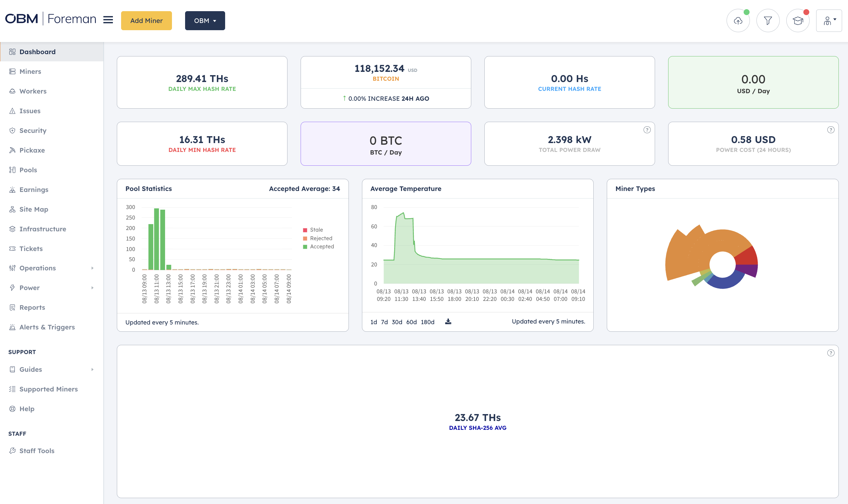Expand the Guides submenu arrow
Viewport: 848px width, 504px height.
click(92, 369)
